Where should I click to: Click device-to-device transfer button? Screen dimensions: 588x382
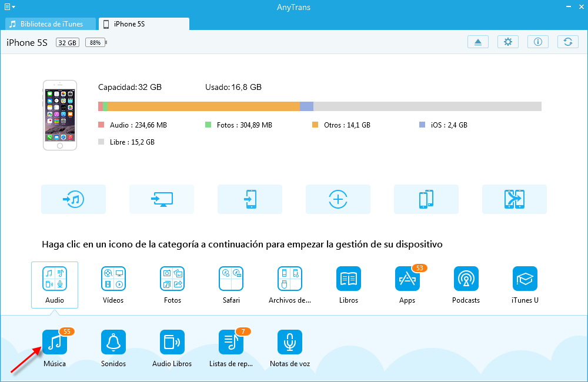426,199
